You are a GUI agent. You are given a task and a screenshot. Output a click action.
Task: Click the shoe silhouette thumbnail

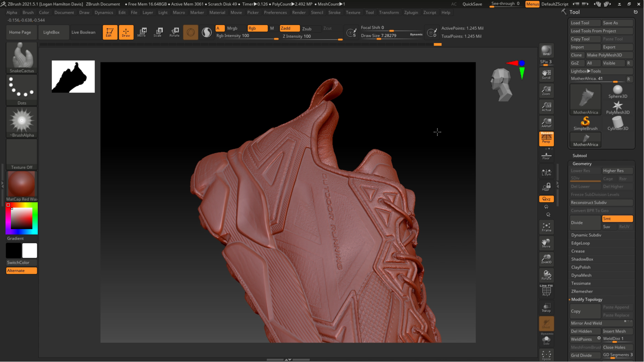73,76
